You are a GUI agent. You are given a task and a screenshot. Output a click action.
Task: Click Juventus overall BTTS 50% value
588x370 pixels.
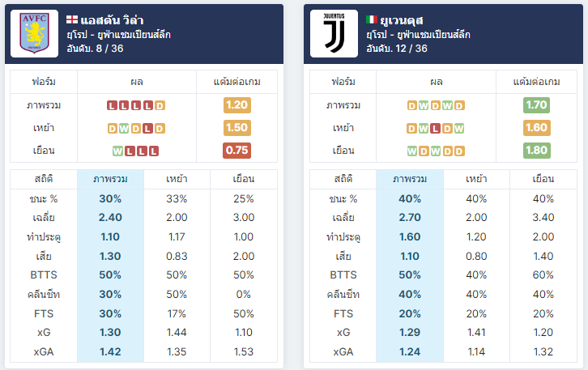tap(410, 275)
